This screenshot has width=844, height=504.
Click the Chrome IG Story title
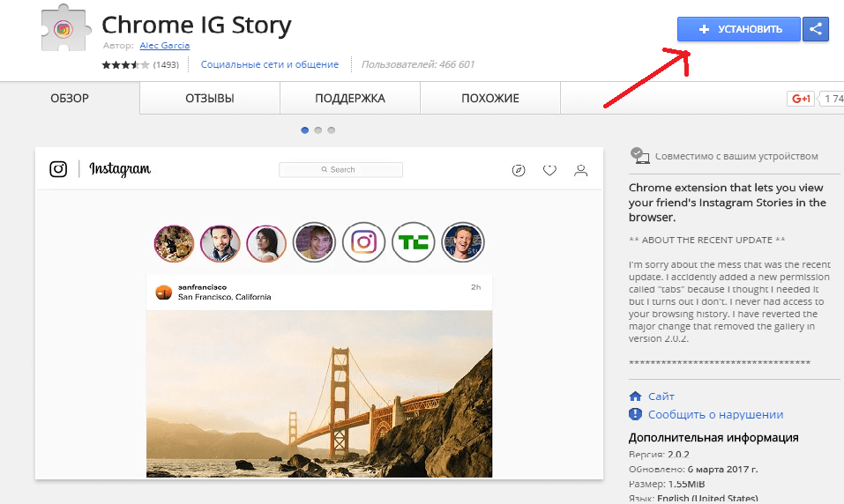tap(197, 25)
